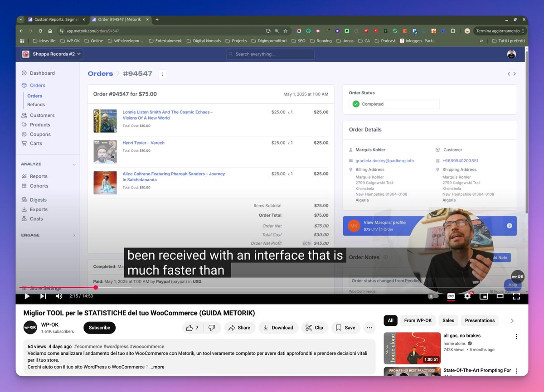The image size is (544, 392).
Task: Open Henri Texier – Varech link
Action: point(143,143)
